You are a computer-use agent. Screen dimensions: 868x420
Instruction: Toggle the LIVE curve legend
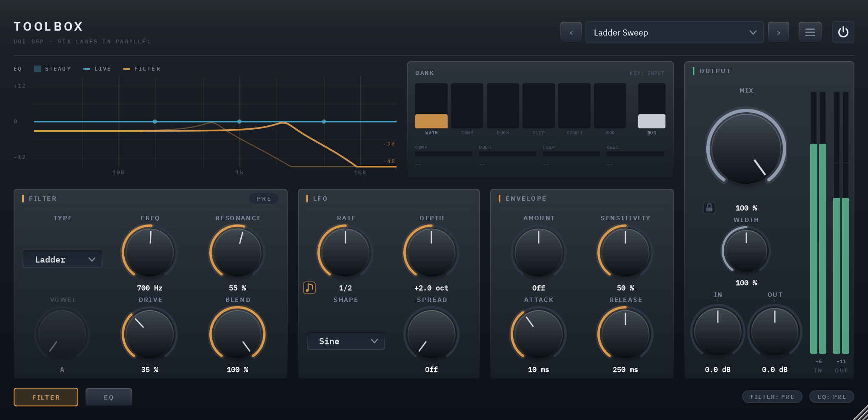coord(97,69)
